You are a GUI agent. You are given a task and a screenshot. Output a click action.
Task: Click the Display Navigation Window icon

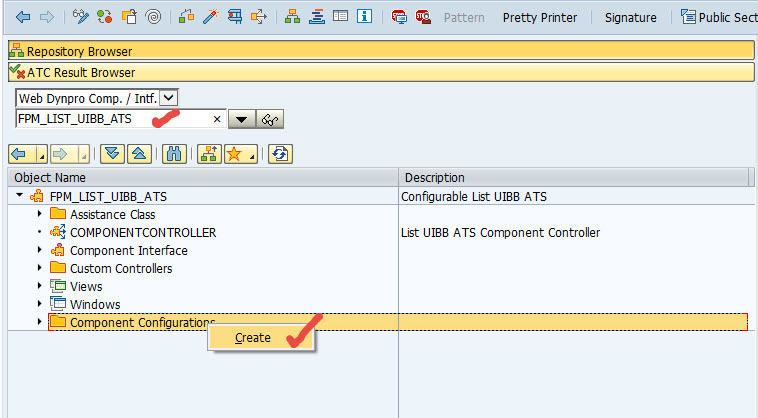pyautogui.click(x=317, y=17)
